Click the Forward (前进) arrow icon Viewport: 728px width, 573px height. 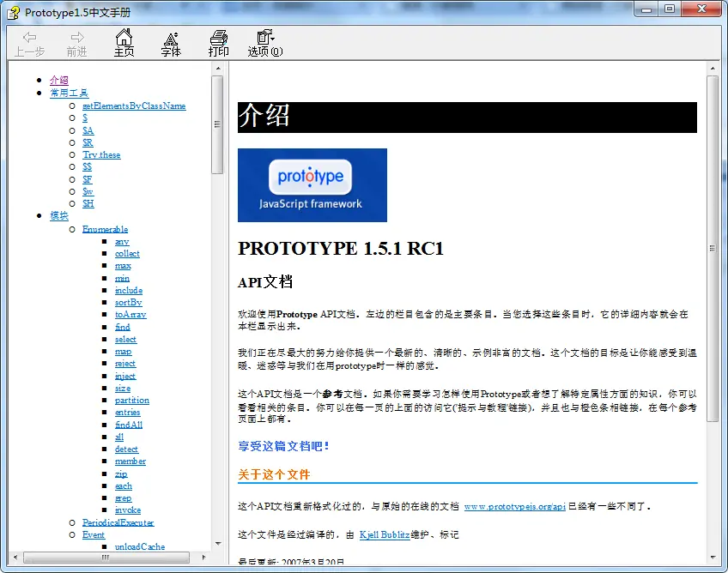(x=77, y=38)
